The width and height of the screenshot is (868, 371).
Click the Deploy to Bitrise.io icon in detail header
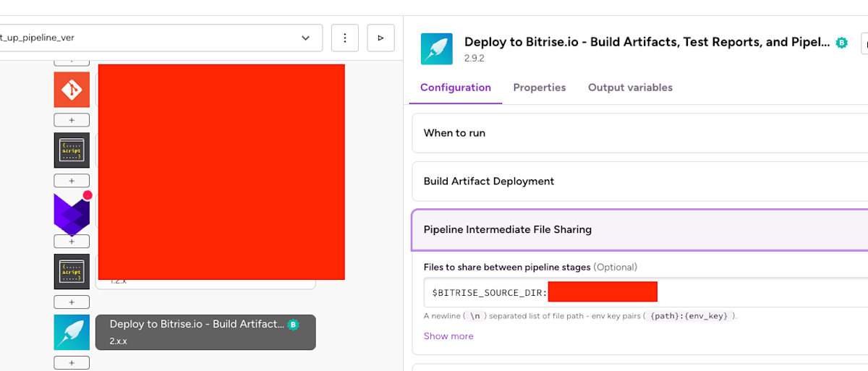point(437,49)
